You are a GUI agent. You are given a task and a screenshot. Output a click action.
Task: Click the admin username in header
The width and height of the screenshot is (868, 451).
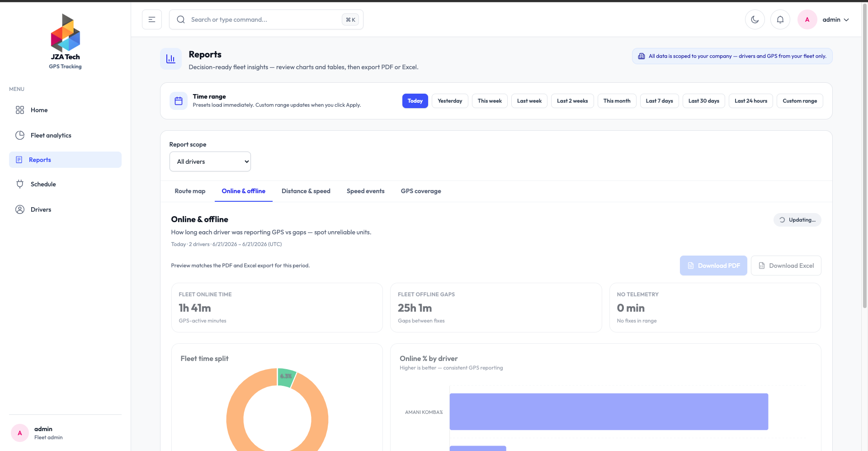tap(831, 19)
